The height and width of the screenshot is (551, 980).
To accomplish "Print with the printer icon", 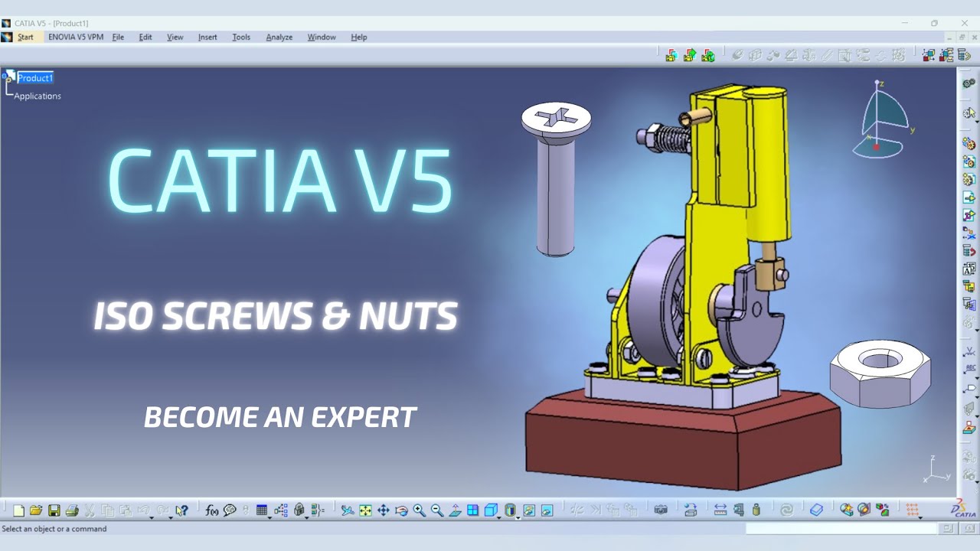I will coord(72,510).
